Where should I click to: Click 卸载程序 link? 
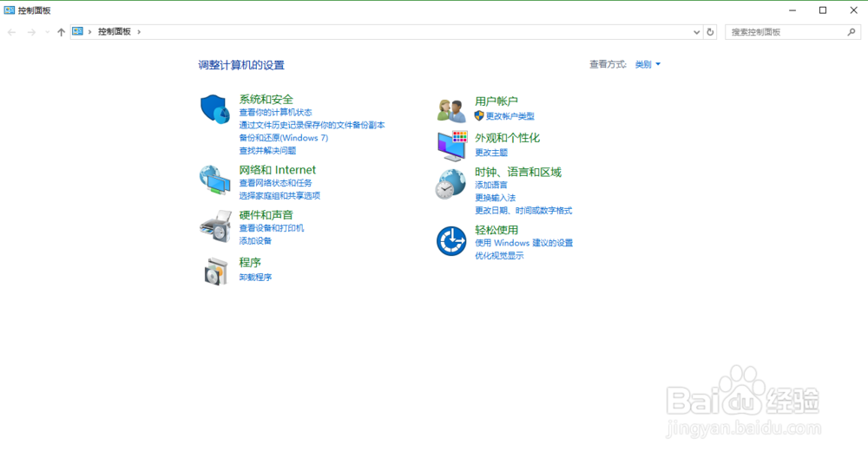255,277
